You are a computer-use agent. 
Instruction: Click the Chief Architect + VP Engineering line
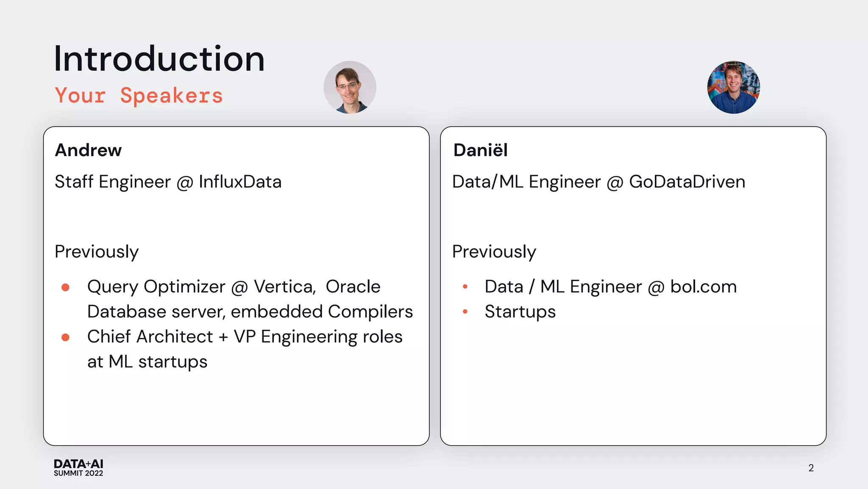tap(245, 337)
